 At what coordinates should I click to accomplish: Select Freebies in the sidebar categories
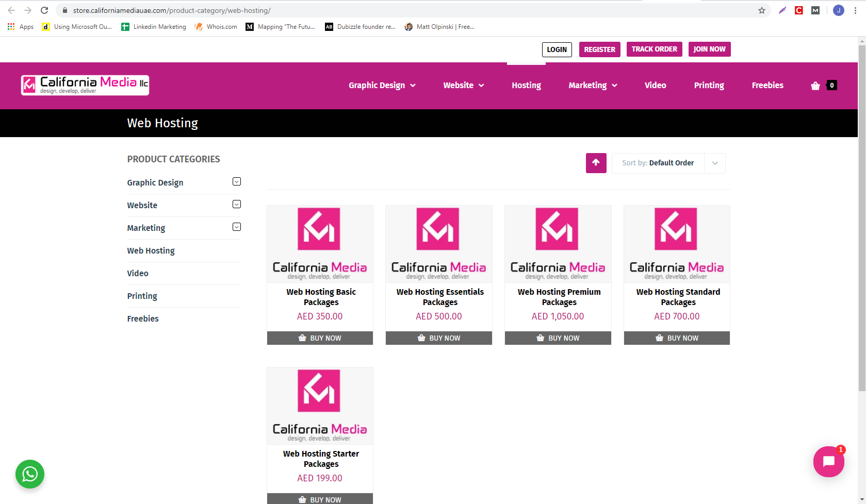pyautogui.click(x=143, y=318)
